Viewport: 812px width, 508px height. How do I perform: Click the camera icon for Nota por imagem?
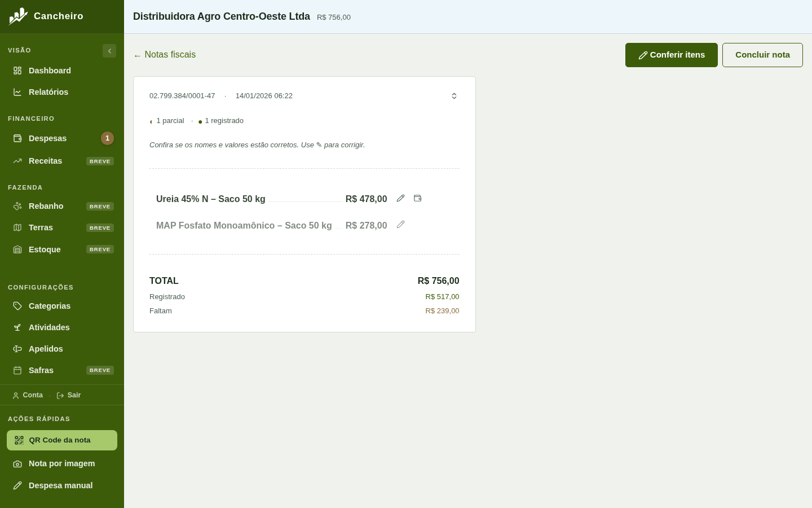tap(17, 464)
